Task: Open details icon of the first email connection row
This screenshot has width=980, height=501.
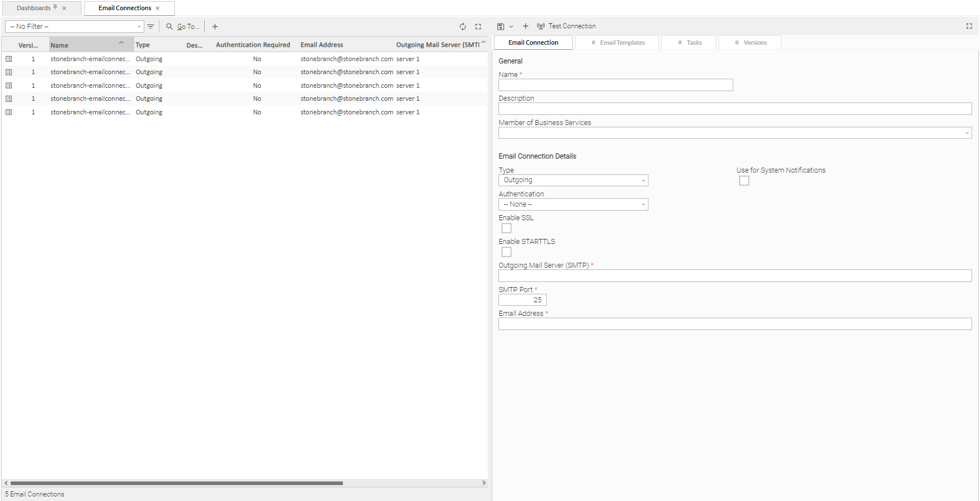Action: coord(9,59)
